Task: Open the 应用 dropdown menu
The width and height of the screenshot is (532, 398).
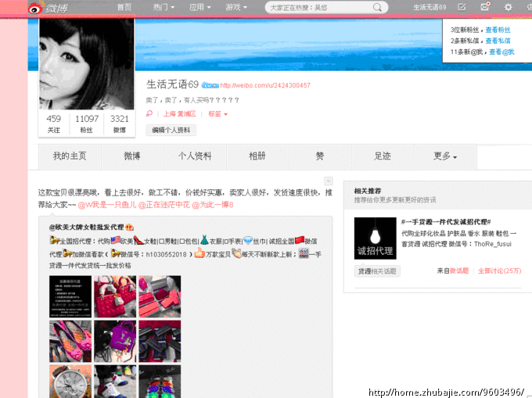Action: [199, 7]
